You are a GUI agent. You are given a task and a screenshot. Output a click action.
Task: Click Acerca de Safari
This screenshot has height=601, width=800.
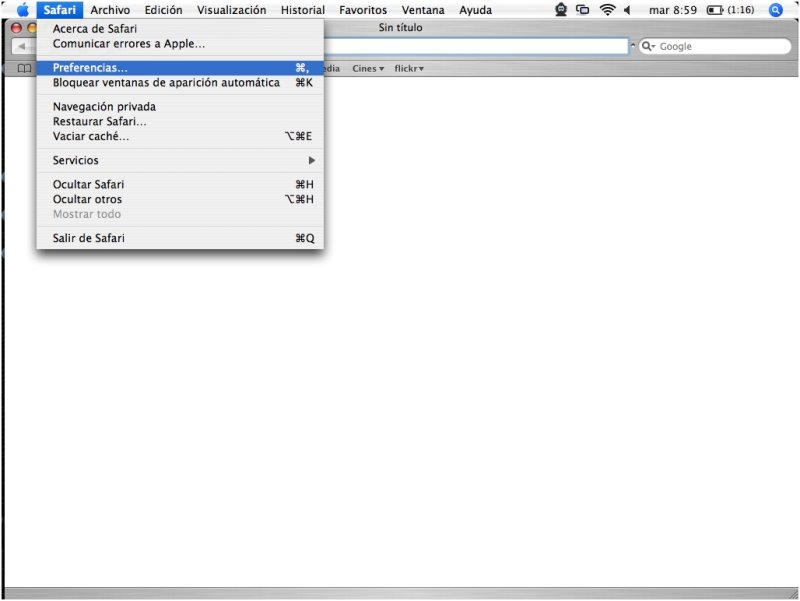click(x=95, y=29)
